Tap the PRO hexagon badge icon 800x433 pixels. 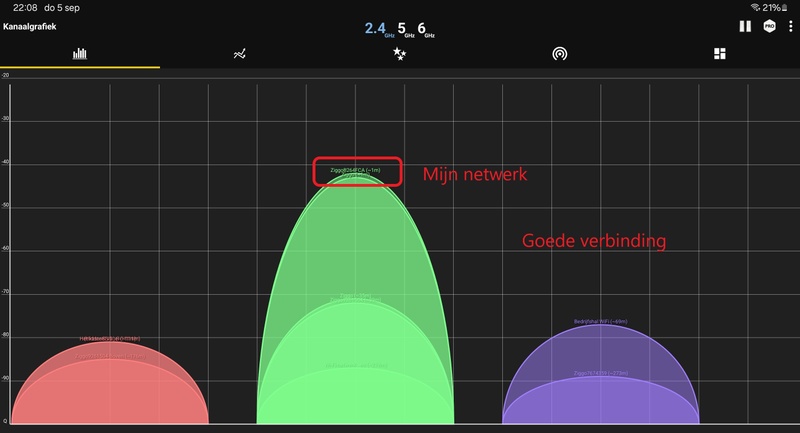tap(769, 26)
